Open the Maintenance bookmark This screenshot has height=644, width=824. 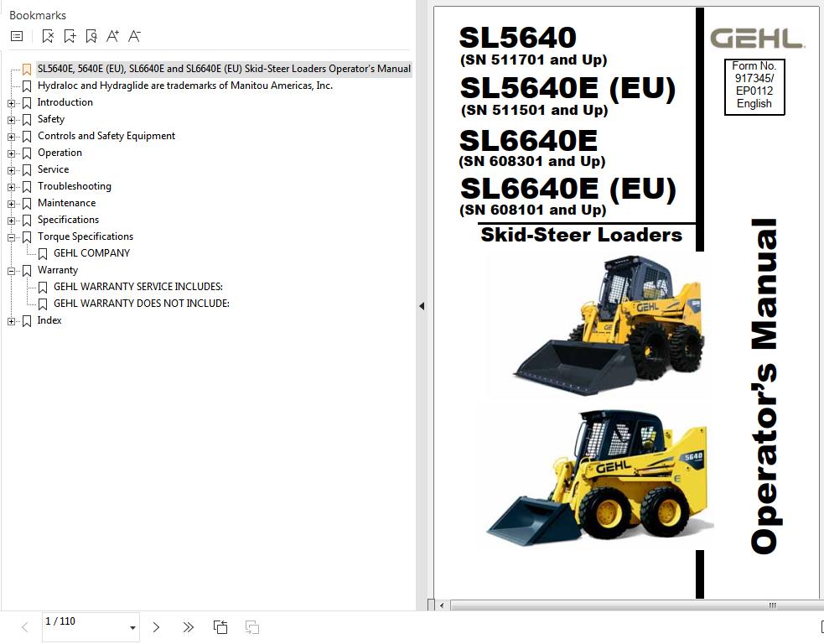tap(67, 203)
